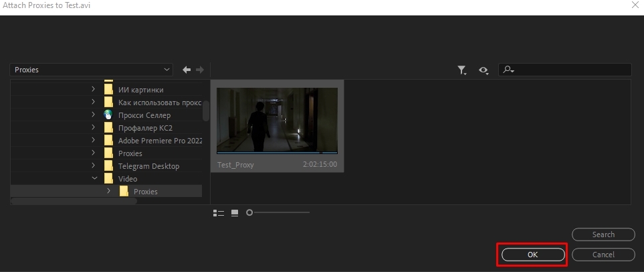This screenshot has width=644, height=272.
Task: Expand the Adobe Premiere Pro 2022 folder
Action: click(93, 140)
